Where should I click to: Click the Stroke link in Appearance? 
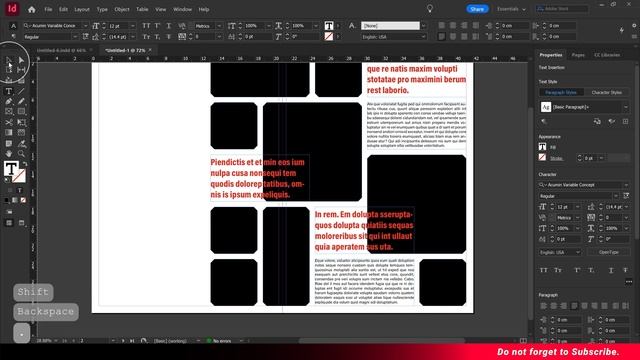(556, 158)
